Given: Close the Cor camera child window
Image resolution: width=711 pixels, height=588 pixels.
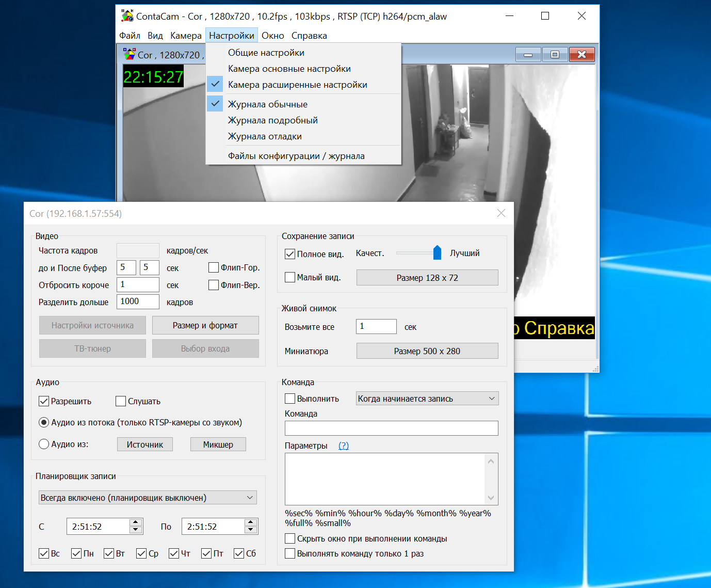Looking at the screenshot, I should coord(581,55).
